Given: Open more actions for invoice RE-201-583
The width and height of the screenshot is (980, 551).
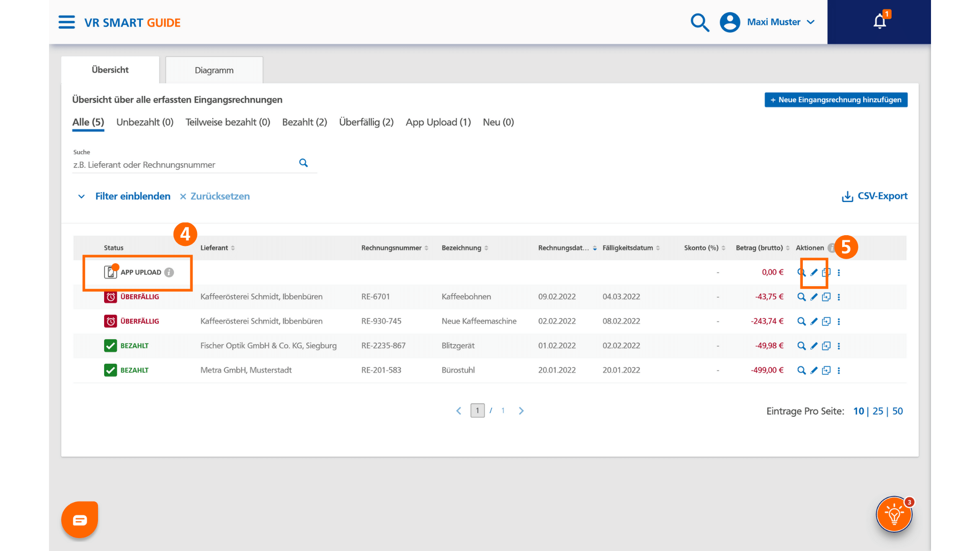Looking at the screenshot, I should 839,370.
